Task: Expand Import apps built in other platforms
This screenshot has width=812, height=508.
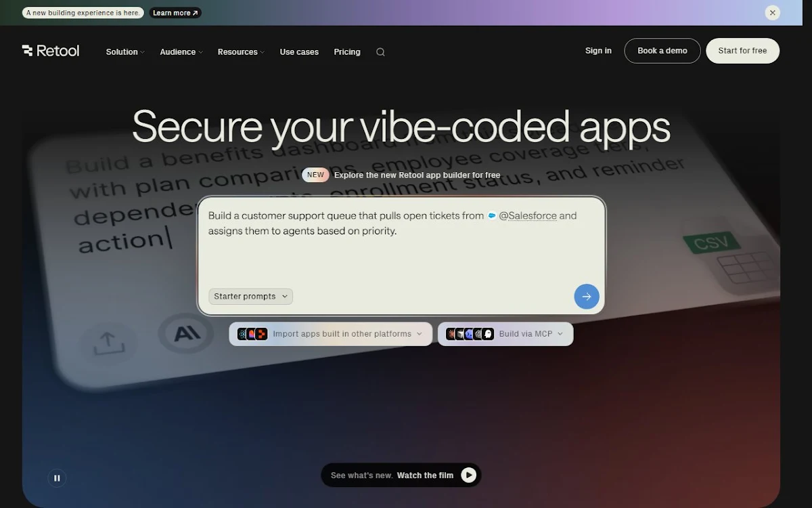Action: click(x=331, y=334)
